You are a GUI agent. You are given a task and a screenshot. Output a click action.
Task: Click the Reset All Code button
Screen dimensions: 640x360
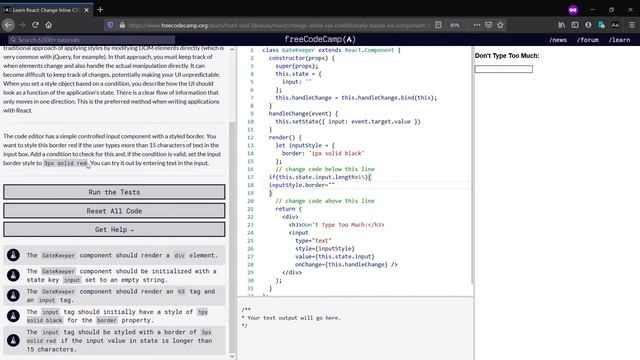click(x=114, y=211)
